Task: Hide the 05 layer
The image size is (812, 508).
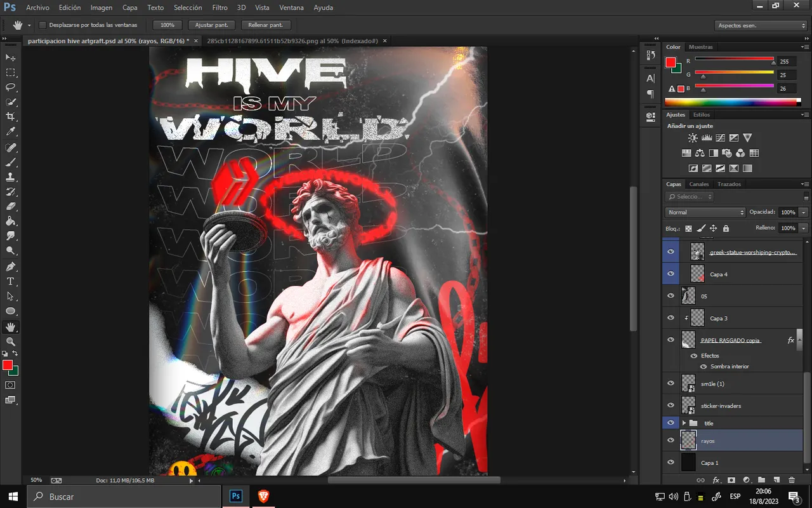Action: pyautogui.click(x=671, y=296)
